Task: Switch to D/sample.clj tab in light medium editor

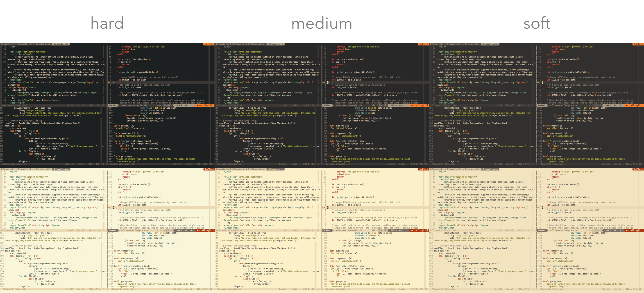Action: coord(240,169)
